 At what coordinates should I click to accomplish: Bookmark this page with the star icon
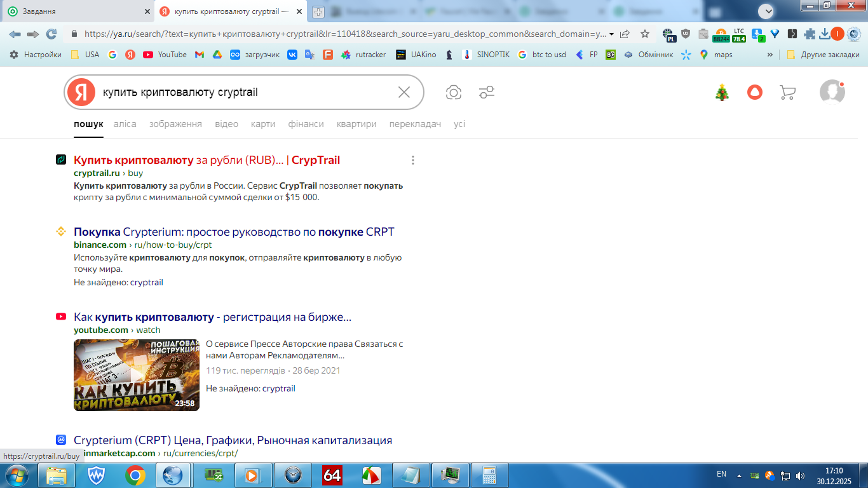[x=645, y=34]
